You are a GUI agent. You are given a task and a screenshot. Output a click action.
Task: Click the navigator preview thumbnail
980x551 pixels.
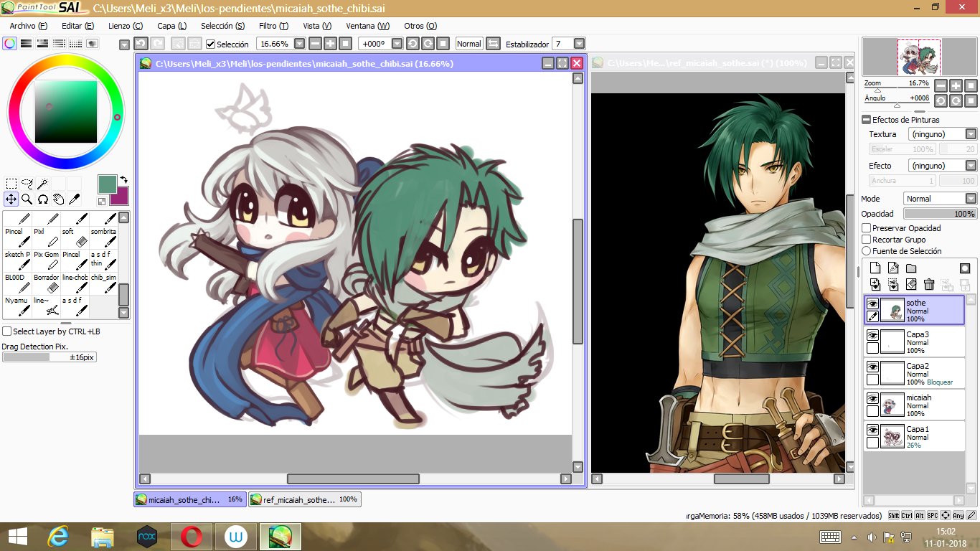919,57
